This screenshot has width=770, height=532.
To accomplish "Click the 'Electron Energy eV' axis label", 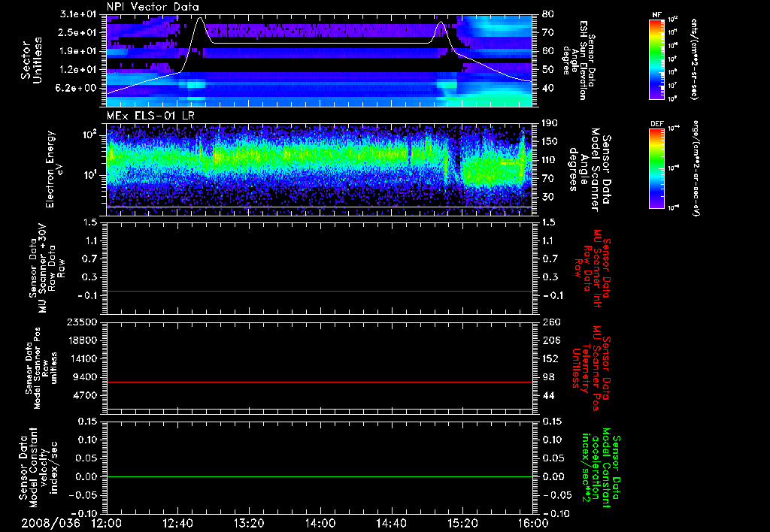I will click(x=53, y=169).
